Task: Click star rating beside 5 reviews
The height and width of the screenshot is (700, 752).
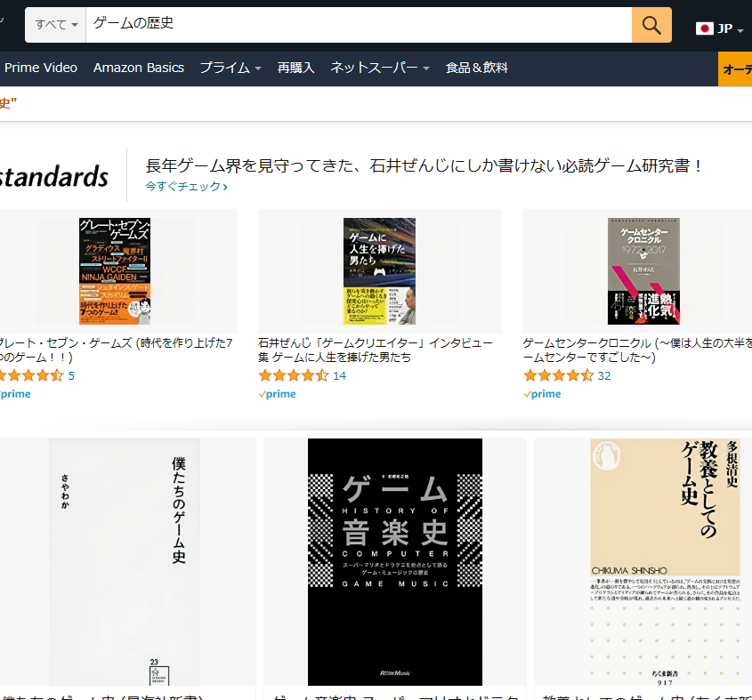Action: point(32,375)
